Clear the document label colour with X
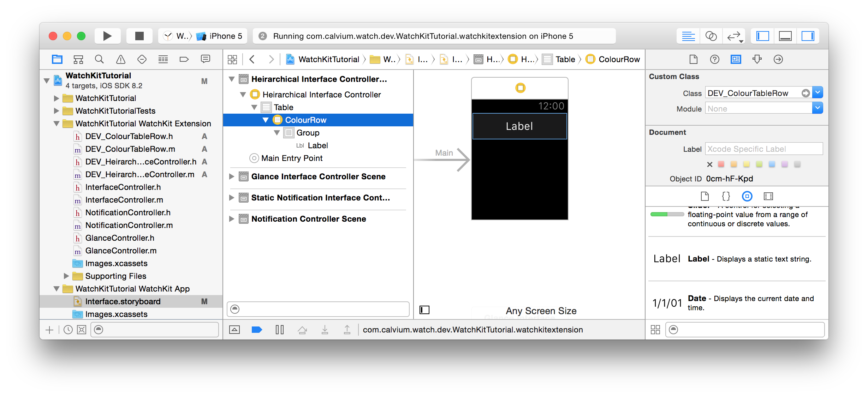The image size is (868, 396). click(710, 164)
